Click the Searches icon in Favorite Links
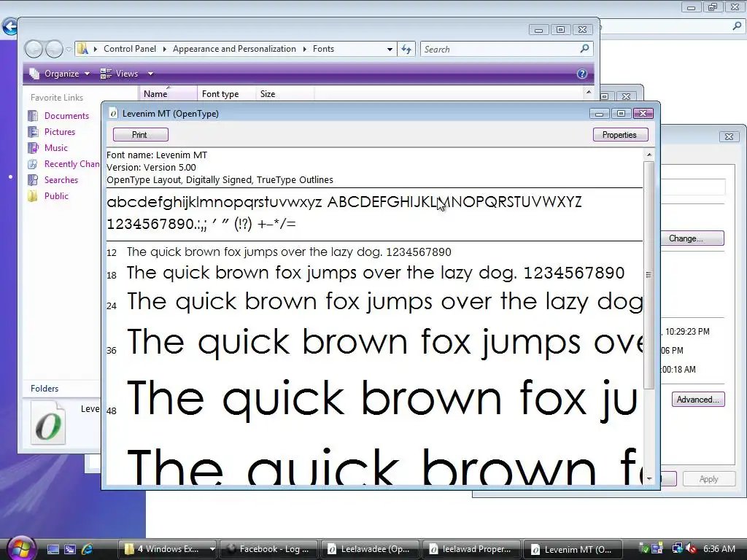 [33, 180]
